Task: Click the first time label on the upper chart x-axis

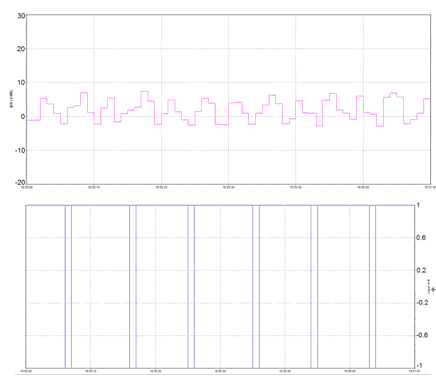Action: 27,187
